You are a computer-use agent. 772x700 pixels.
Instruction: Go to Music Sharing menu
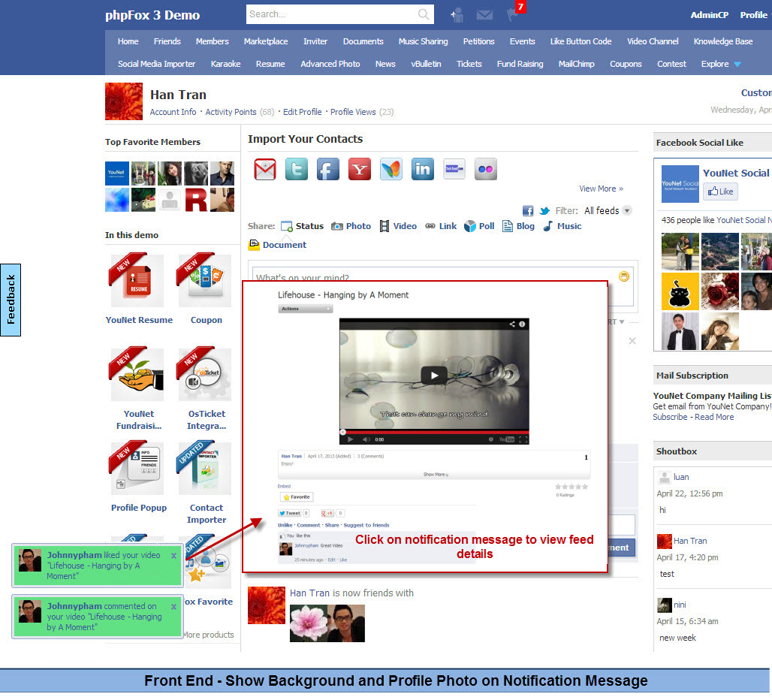[x=423, y=41]
